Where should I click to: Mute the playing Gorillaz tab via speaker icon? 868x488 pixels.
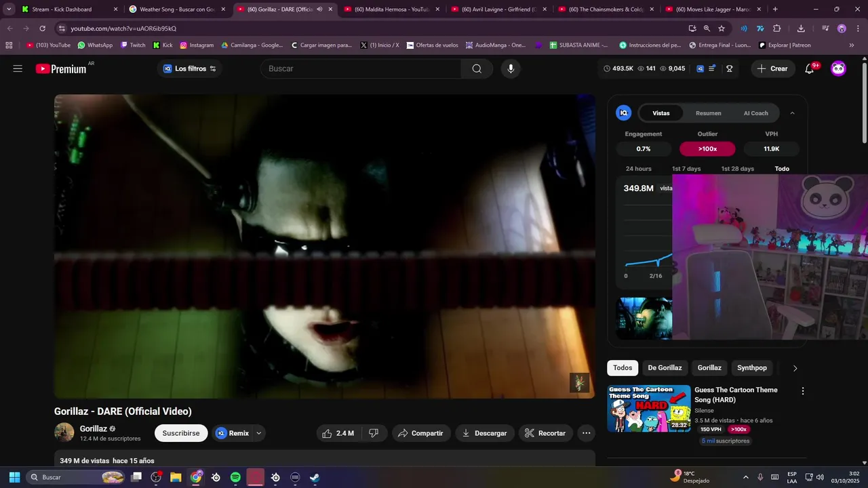tap(319, 9)
